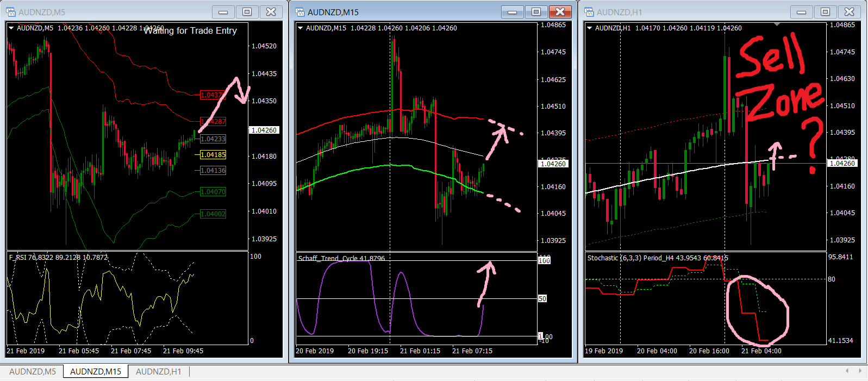Select the green 1.04002 level label on M5

tap(213, 214)
